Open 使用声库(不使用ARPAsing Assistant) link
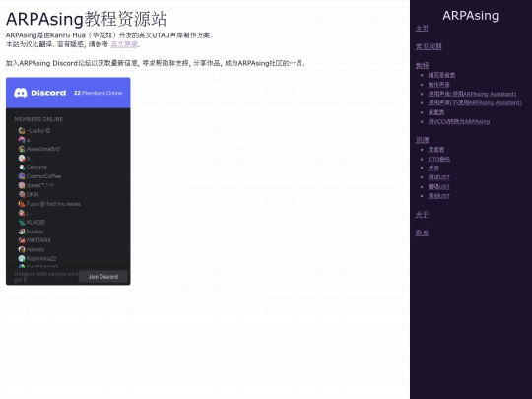Viewport: 532px width, 399px height. tap(475, 102)
